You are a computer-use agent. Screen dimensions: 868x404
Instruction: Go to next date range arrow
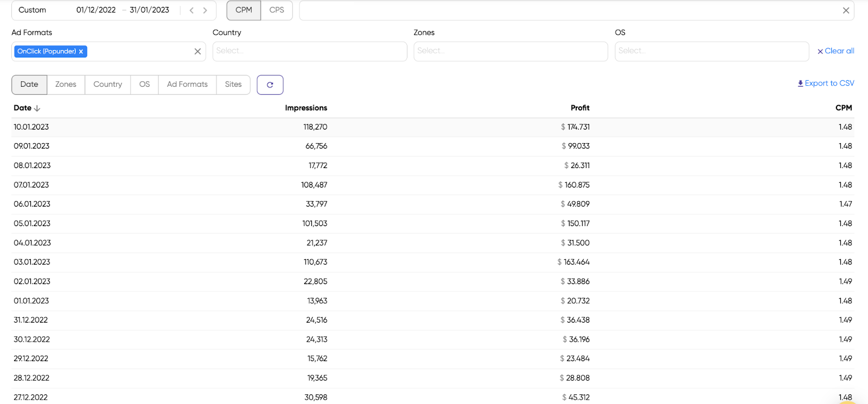[205, 10]
